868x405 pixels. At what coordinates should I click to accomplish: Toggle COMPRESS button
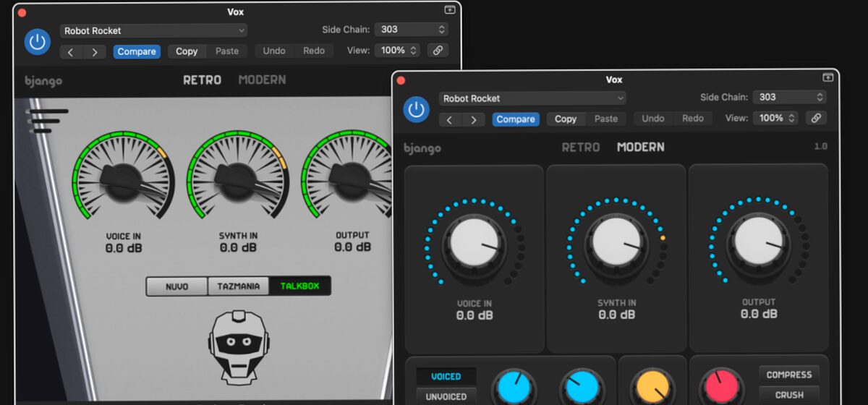789,375
